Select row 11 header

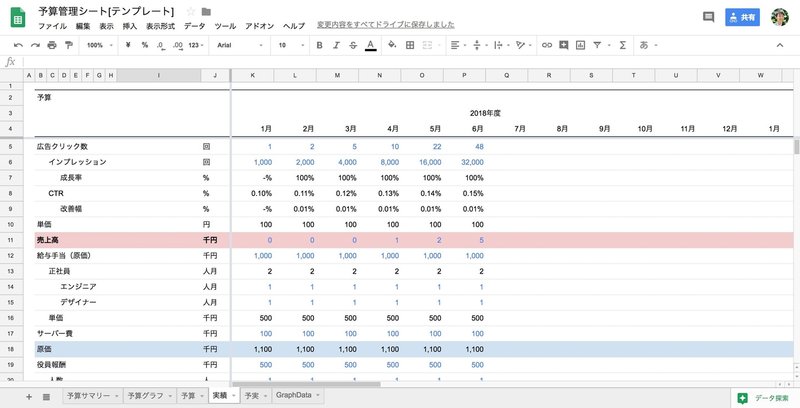(x=11, y=240)
